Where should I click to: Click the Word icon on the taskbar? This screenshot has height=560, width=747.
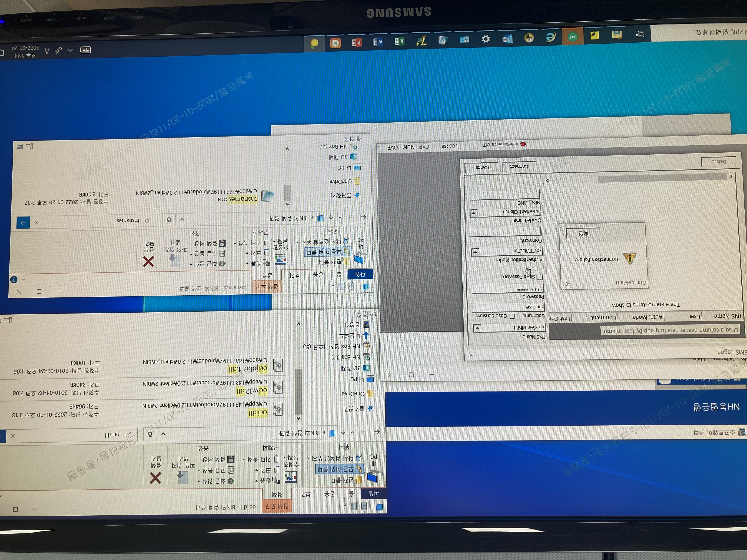(x=378, y=42)
